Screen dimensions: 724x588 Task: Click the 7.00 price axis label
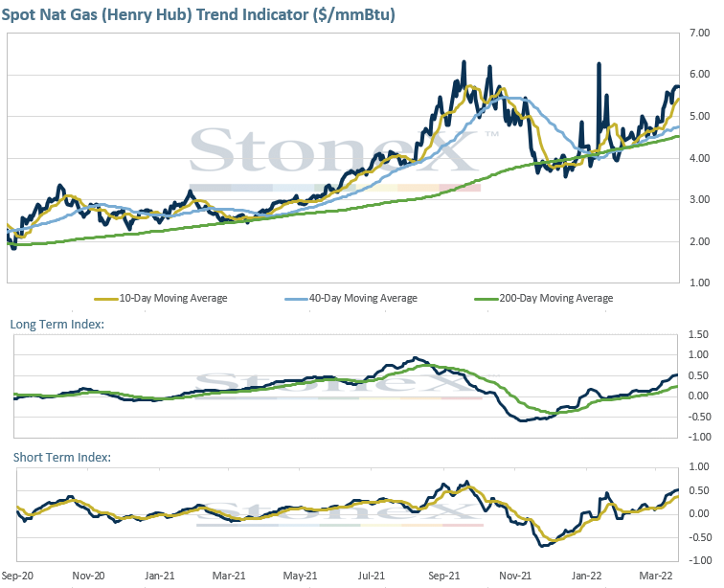tap(699, 33)
